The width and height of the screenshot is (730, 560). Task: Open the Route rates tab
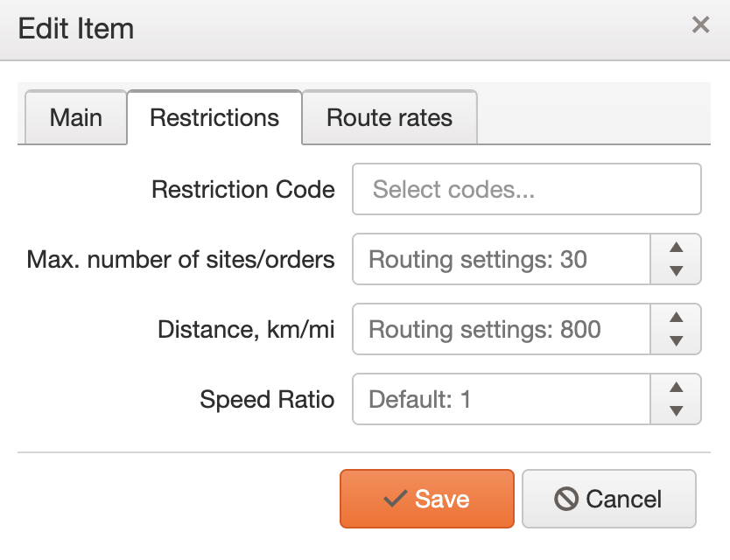[390, 117]
